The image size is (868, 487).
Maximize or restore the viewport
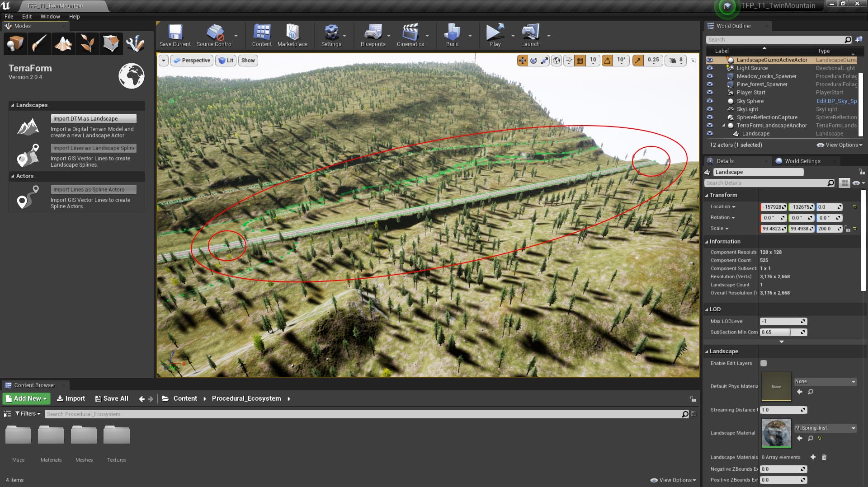coord(693,61)
